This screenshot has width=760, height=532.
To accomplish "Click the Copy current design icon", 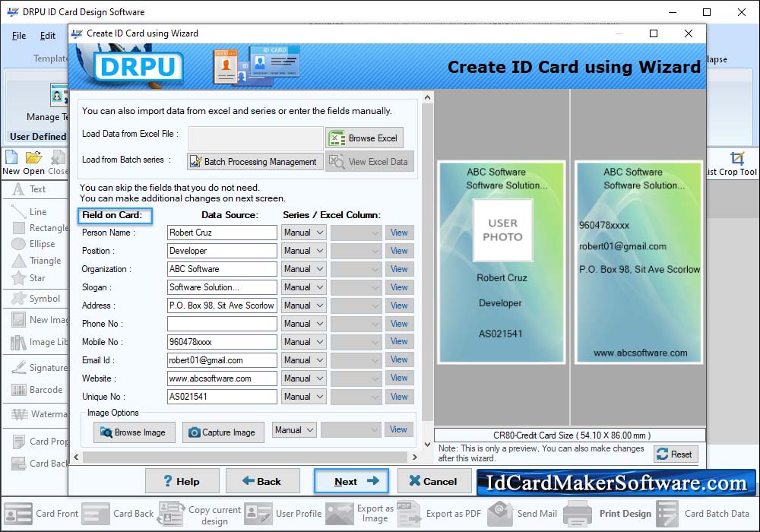I will (172, 514).
